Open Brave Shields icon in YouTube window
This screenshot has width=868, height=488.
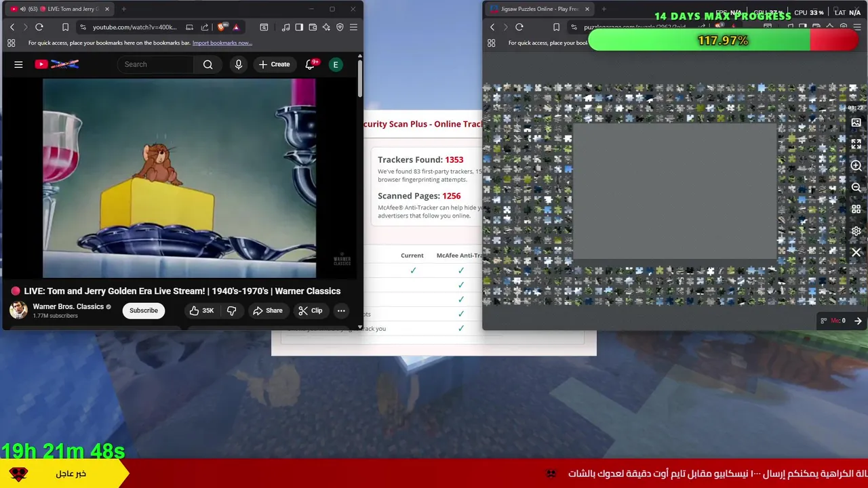tap(222, 27)
